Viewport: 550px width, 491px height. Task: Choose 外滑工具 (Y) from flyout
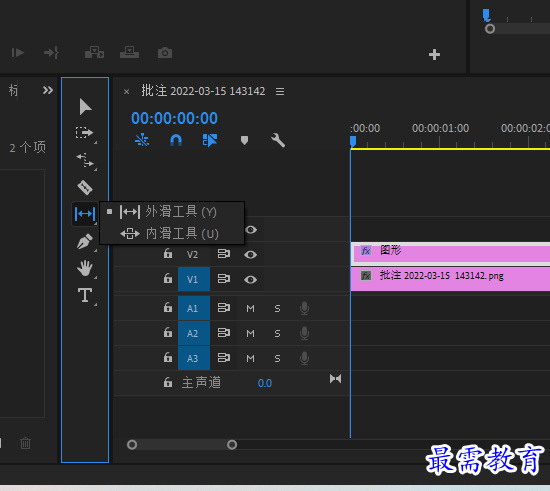pos(172,212)
